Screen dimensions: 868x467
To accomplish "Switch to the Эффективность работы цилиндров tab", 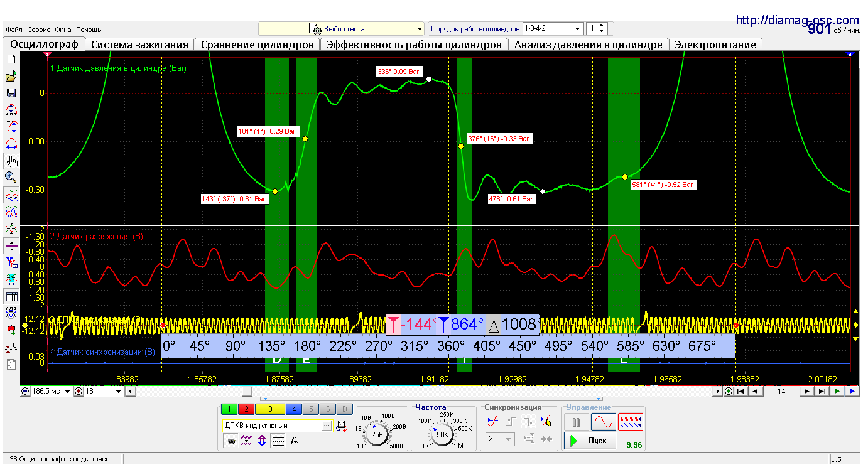I will [x=414, y=45].
